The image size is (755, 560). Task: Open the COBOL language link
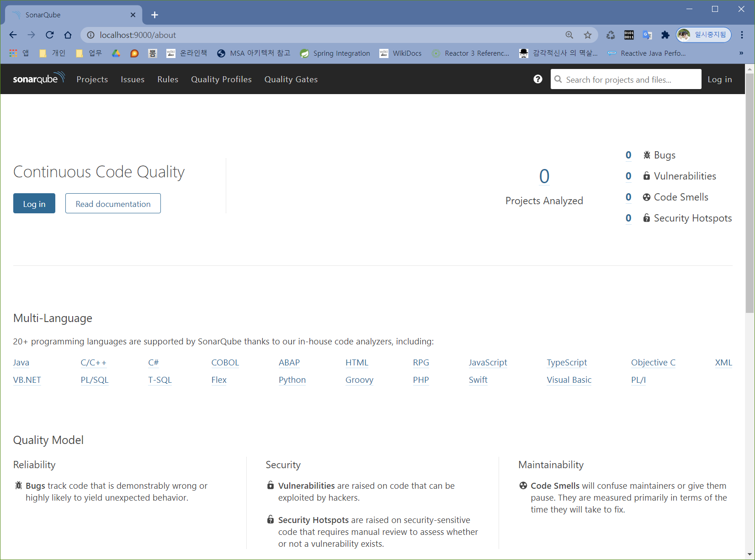tap(225, 363)
